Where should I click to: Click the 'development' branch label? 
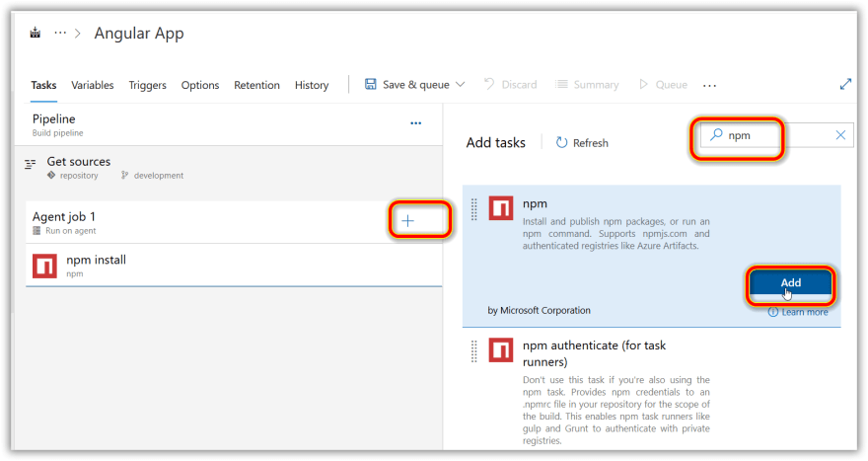159,175
